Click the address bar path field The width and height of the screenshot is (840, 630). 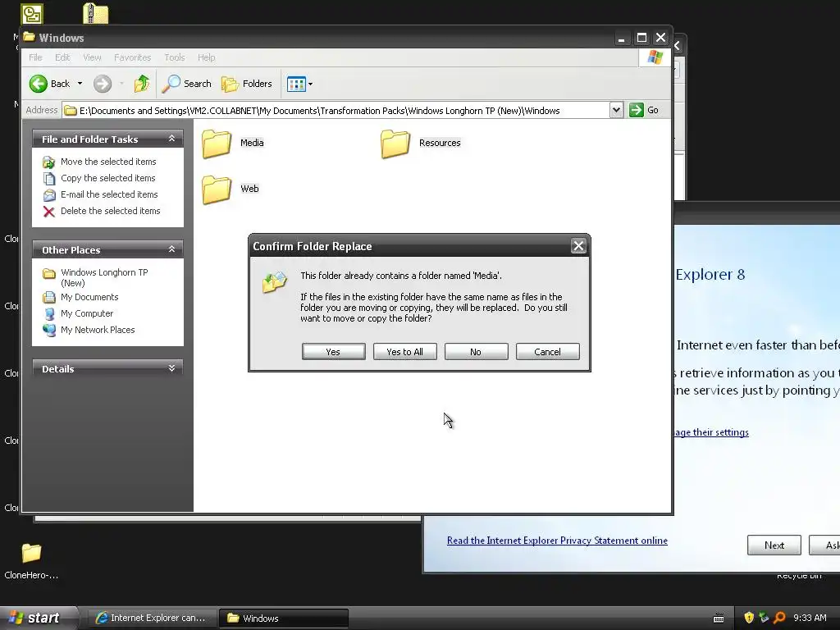tap(336, 111)
